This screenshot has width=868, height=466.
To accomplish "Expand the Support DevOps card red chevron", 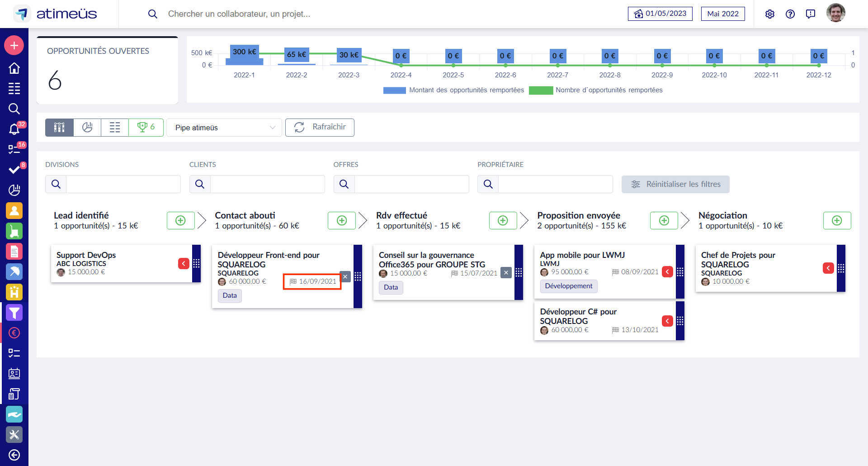I will [184, 264].
